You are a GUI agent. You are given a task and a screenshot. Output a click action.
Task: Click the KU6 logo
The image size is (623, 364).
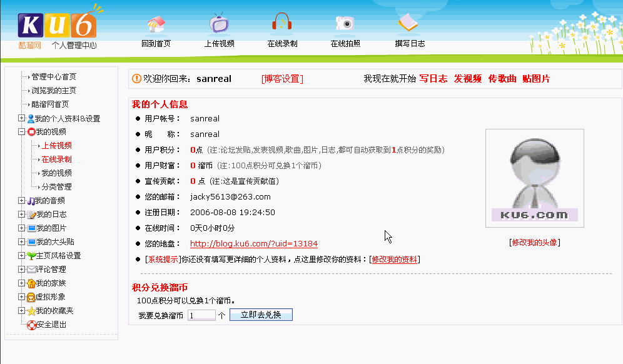point(57,24)
